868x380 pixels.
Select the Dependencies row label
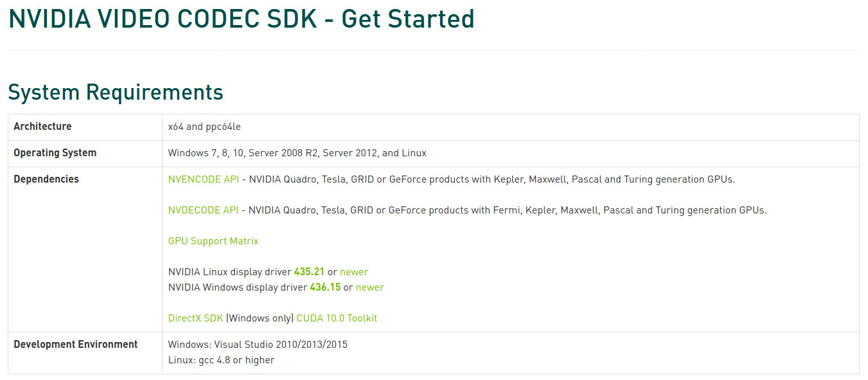coord(46,179)
